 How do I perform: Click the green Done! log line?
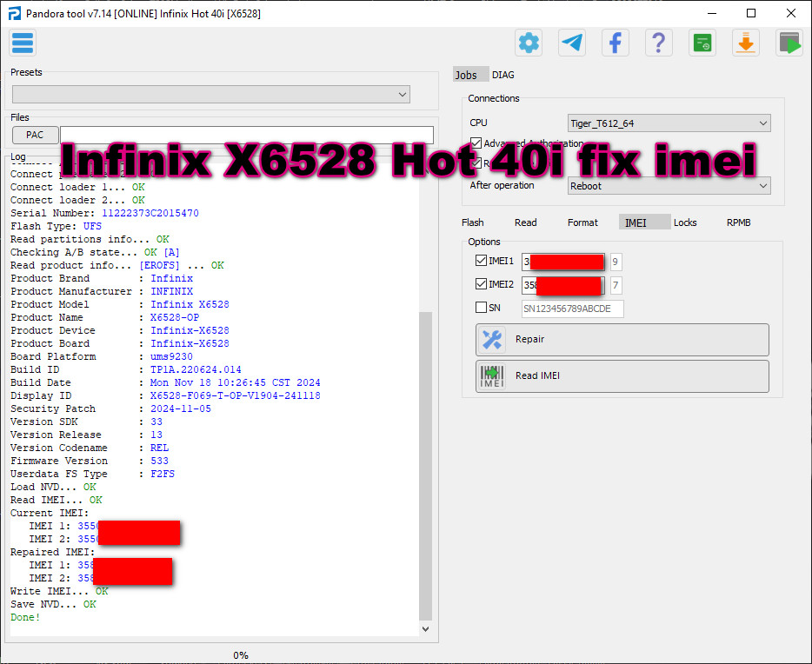coord(25,617)
